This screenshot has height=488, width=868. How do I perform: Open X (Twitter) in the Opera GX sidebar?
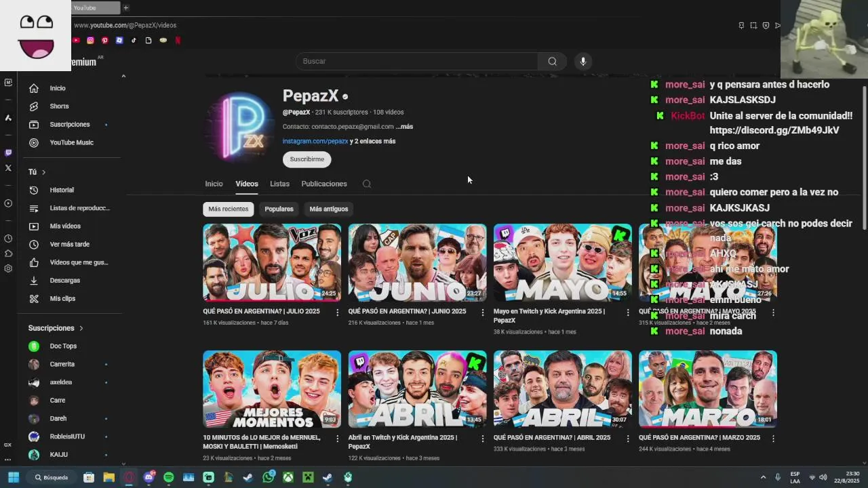point(8,168)
